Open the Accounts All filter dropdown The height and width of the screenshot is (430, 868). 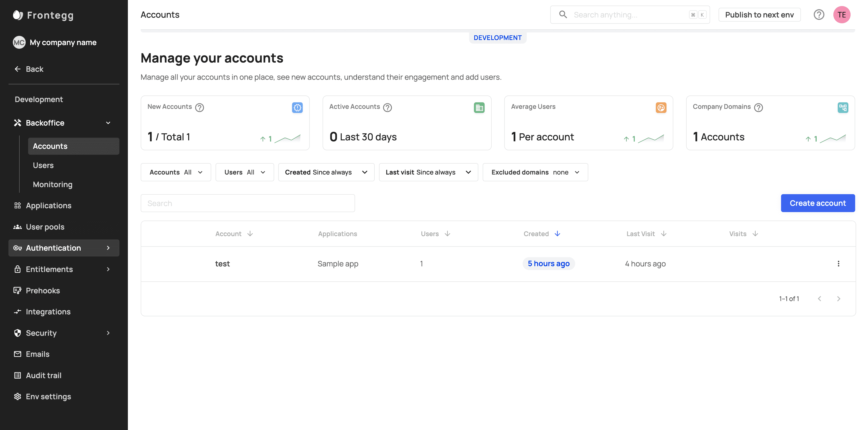(x=176, y=172)
